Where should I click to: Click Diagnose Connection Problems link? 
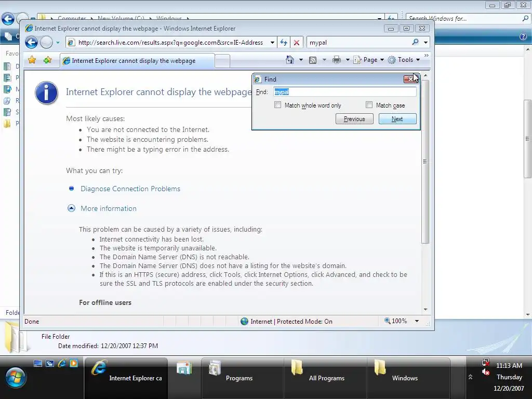click(130, 189)
